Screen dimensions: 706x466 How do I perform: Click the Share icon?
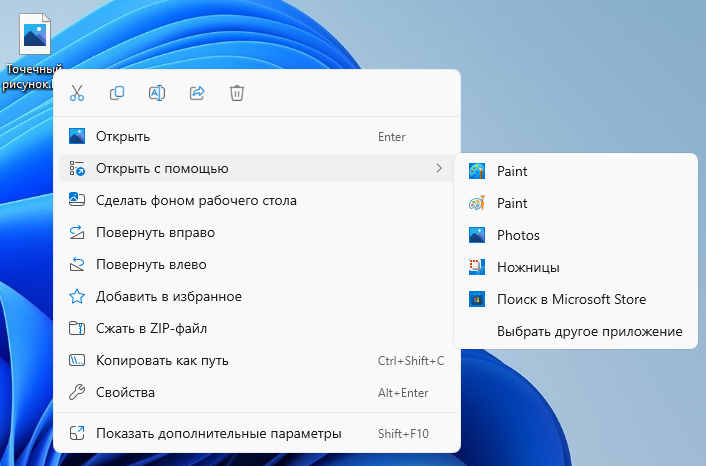[x=197, y=93]
